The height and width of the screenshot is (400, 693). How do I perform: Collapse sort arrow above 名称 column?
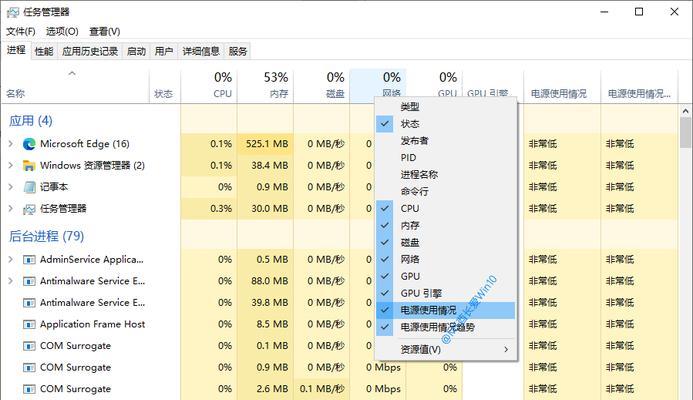(72, 73)
